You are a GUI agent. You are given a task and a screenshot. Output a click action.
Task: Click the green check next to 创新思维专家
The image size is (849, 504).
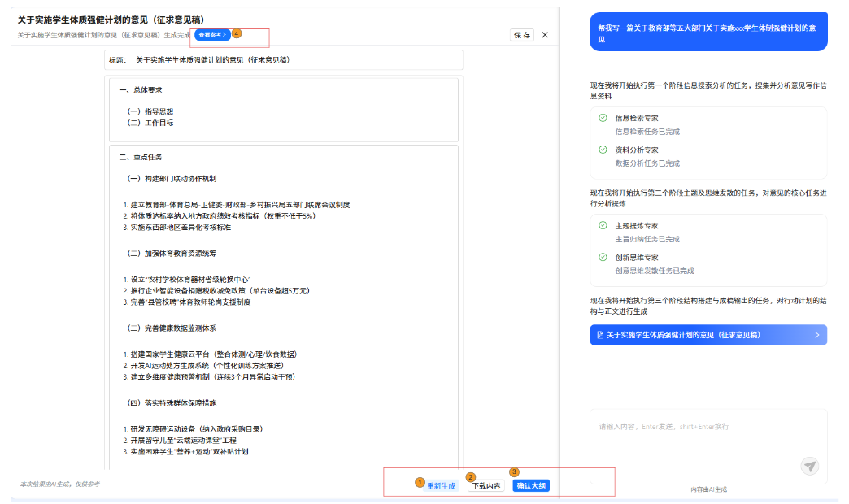(x=603, y=257)
